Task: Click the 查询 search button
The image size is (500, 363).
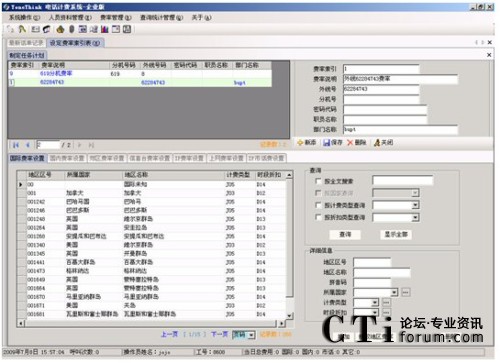Action: point(345,235)
